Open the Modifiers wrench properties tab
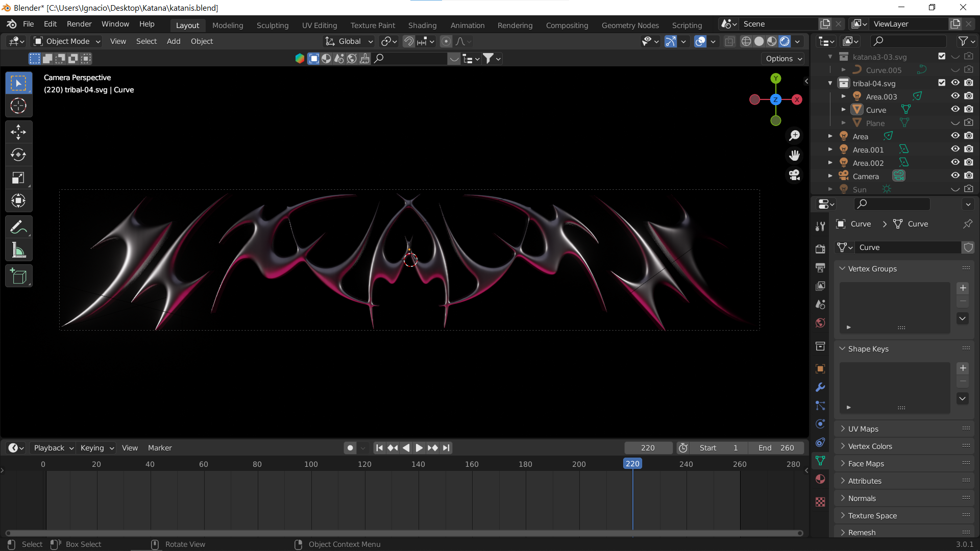980x551 pixels. (820, 387)
